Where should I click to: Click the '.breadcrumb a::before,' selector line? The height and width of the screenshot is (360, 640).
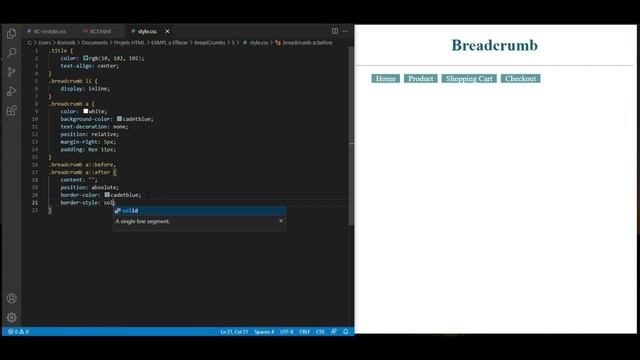tap(82, 164)
